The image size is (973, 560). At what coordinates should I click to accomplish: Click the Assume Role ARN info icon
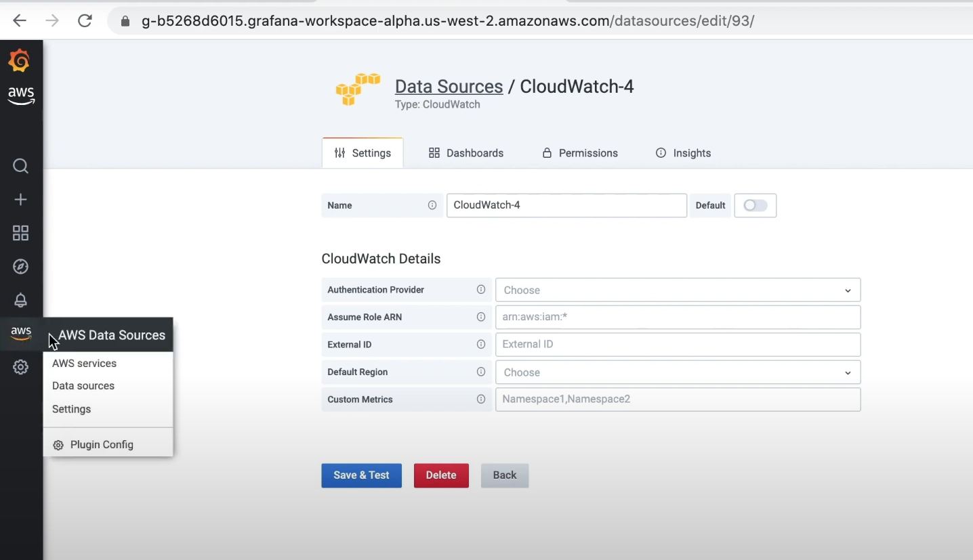pos(481,317)
